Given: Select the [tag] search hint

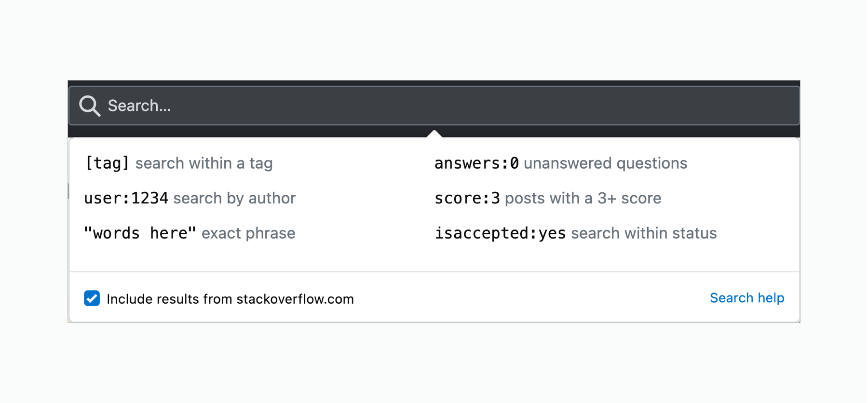Looking at the screenshot, I should 107,163.
